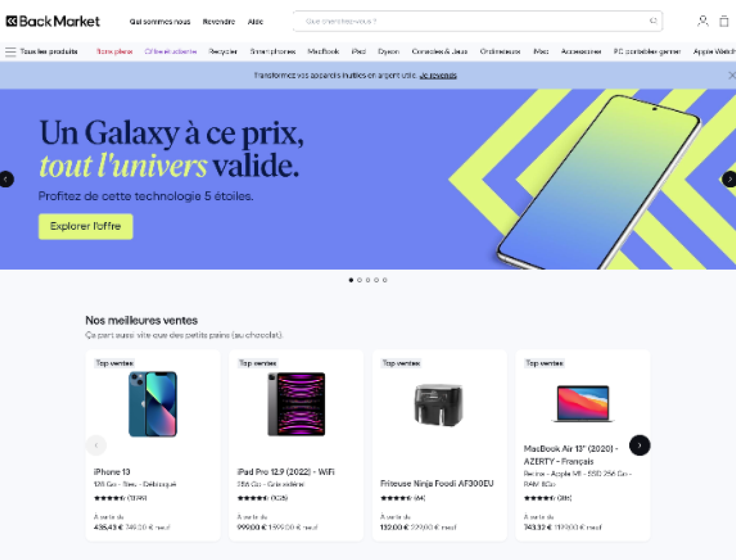Go to previous hero banner slide
This screenshot has width=736, height=560.
(x=6, y=179)
